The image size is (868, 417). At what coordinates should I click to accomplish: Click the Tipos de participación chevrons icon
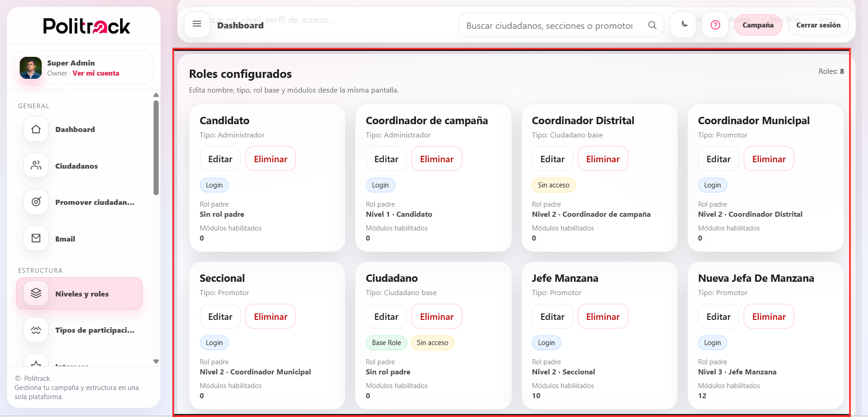point(36,329)
